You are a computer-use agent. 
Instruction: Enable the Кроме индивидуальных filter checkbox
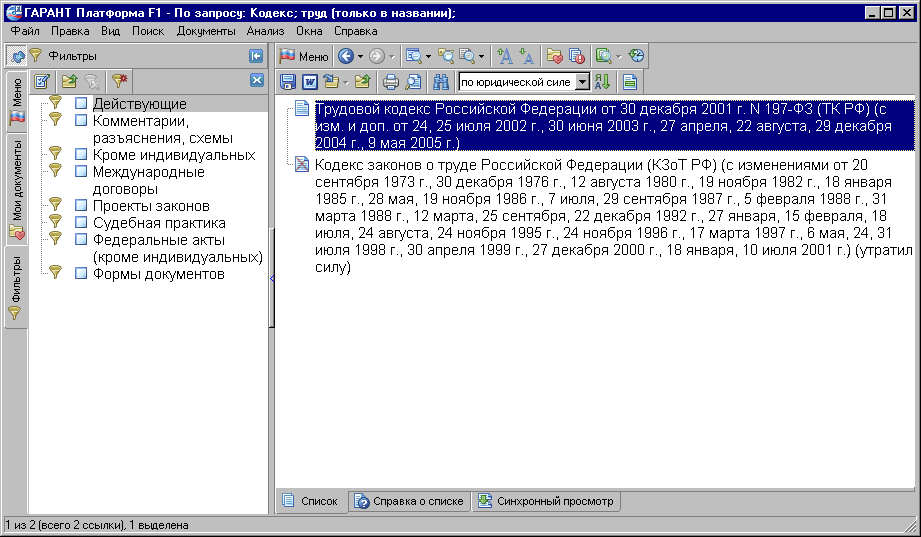81,155
